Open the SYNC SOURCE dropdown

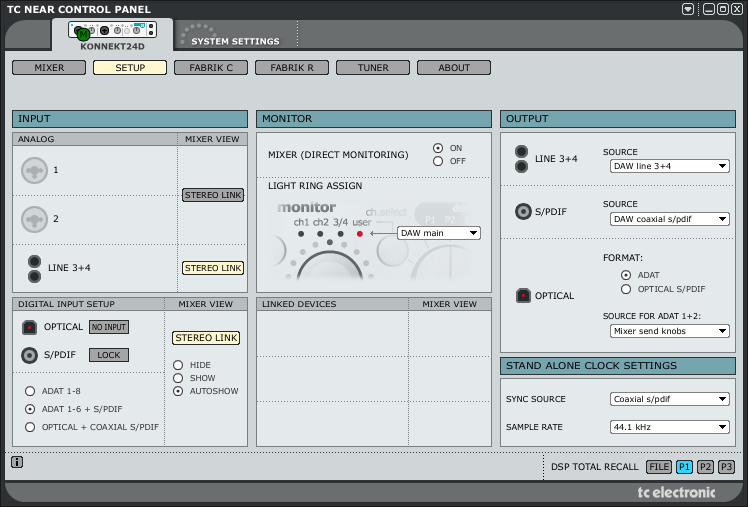(669, 399)
